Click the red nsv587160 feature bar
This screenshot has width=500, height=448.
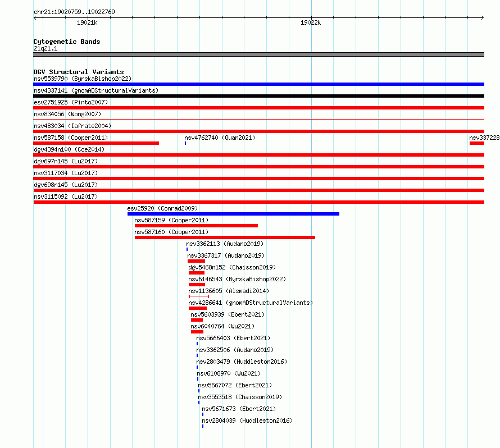click(225, 237)
